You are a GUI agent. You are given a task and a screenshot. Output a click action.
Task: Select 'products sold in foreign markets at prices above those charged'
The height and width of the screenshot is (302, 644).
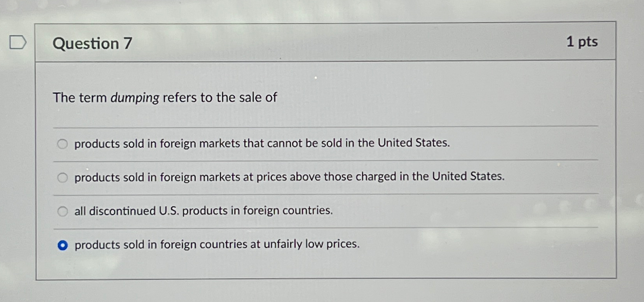(x=62, y=177)
